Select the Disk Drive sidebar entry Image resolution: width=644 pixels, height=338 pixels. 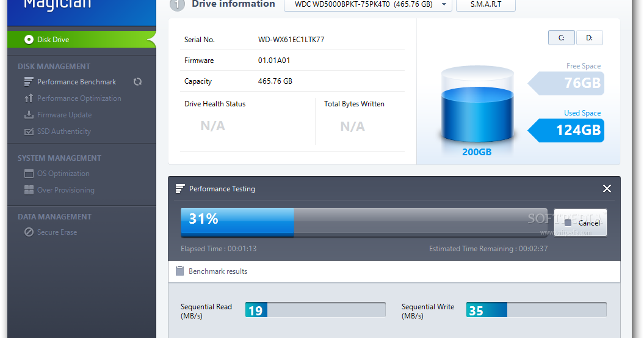(82, 40)
